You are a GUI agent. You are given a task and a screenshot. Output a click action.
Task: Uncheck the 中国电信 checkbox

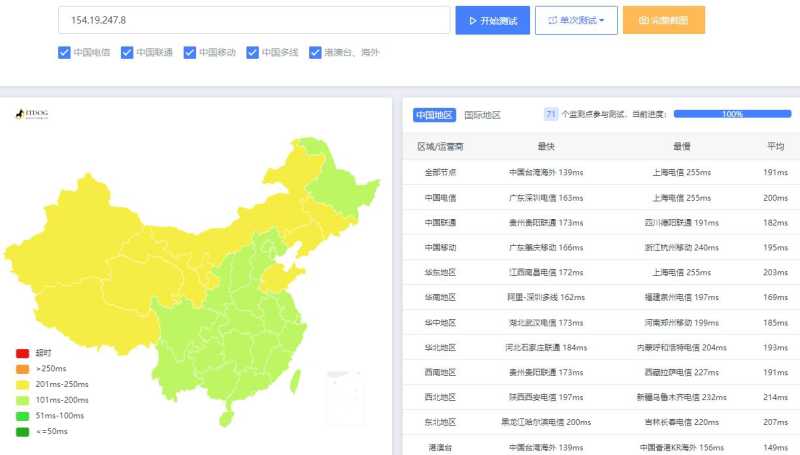pyautogui.click(x=64, y=53)
